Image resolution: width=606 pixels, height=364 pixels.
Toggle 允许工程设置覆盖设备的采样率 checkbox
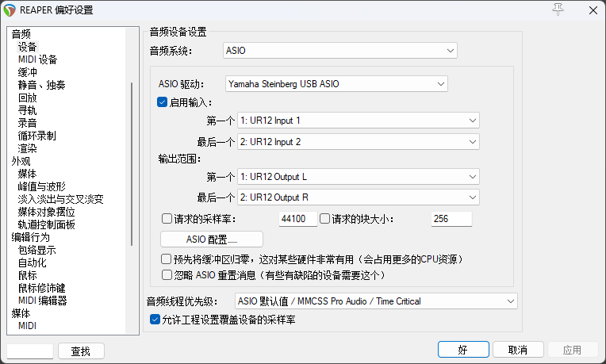click(155, 319)
